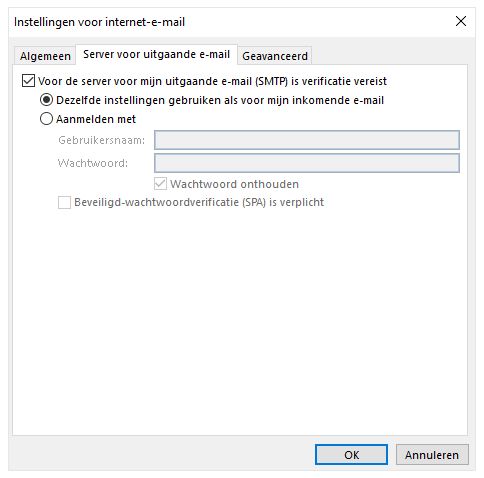Viewport: 484px width, 478px height.
Task: Open the Geavanceerd tab
Action: [275, 56]
